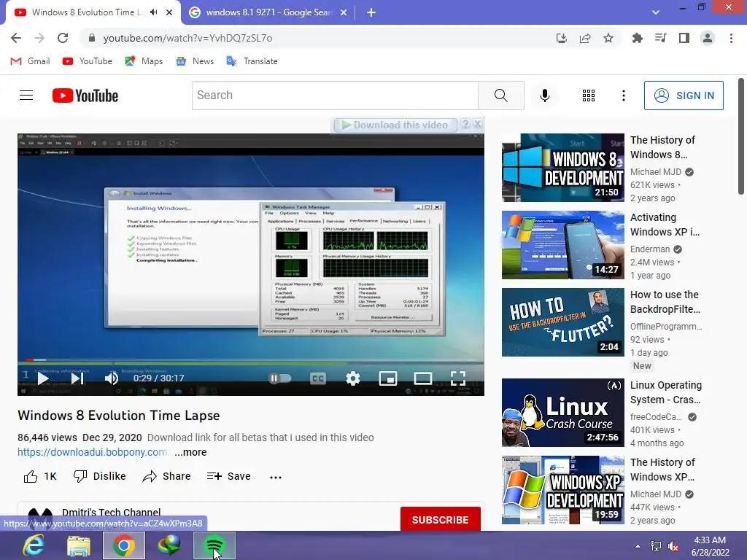Click the search magnifier button

(501, 96)
